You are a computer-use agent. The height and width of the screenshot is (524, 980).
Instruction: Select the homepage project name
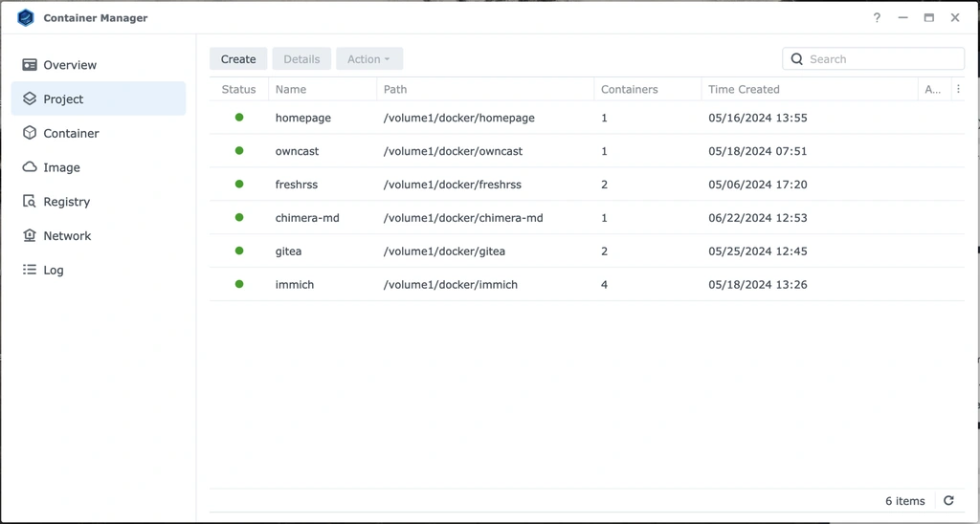303,118
